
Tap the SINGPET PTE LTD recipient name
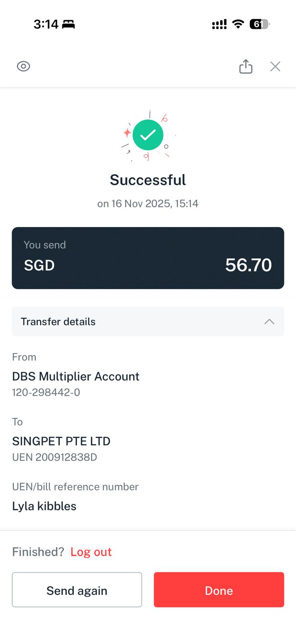point(61,441)
